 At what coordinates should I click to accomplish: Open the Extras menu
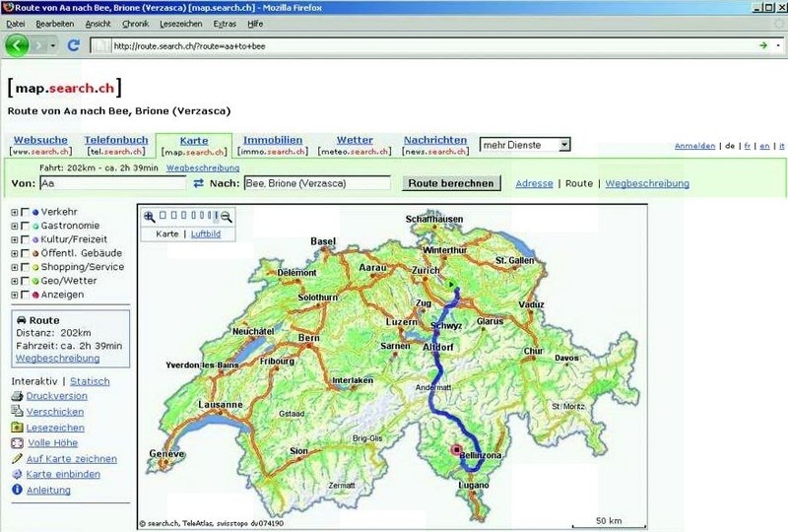pos(225,24)
